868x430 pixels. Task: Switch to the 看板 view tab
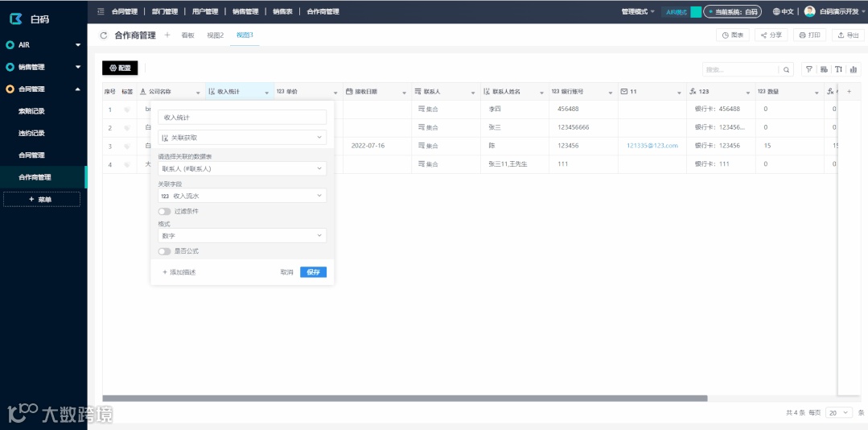187,35
